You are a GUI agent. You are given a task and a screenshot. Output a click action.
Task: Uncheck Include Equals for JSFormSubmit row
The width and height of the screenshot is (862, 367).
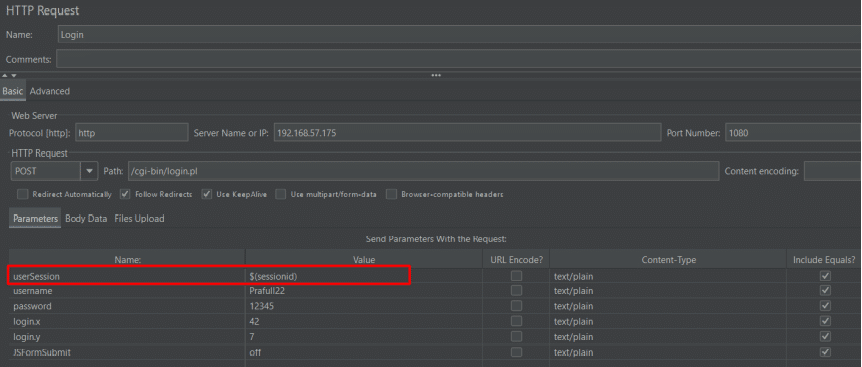pos(825,352)
